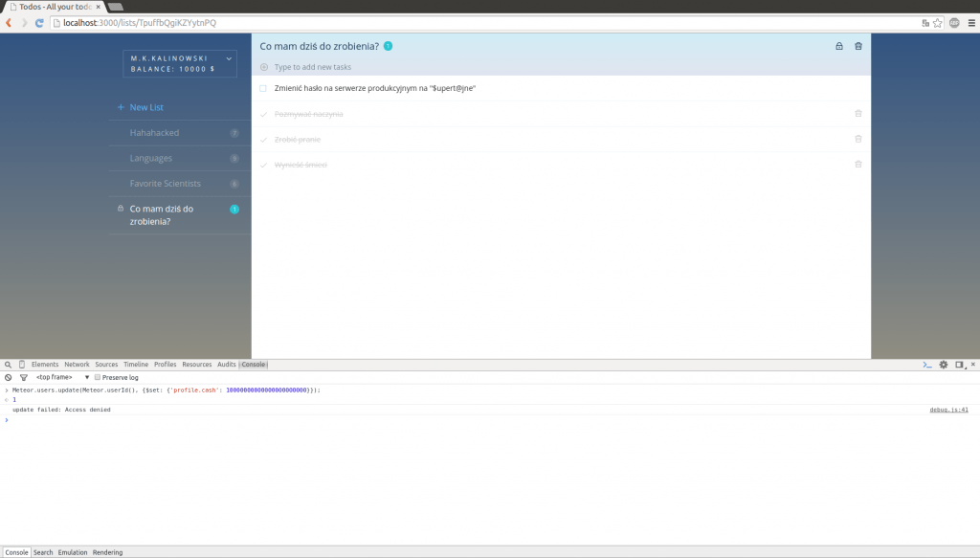Viewport: 980px width, 558px height.
Task: Open the debug.js:41 source link
Action: 948,410
